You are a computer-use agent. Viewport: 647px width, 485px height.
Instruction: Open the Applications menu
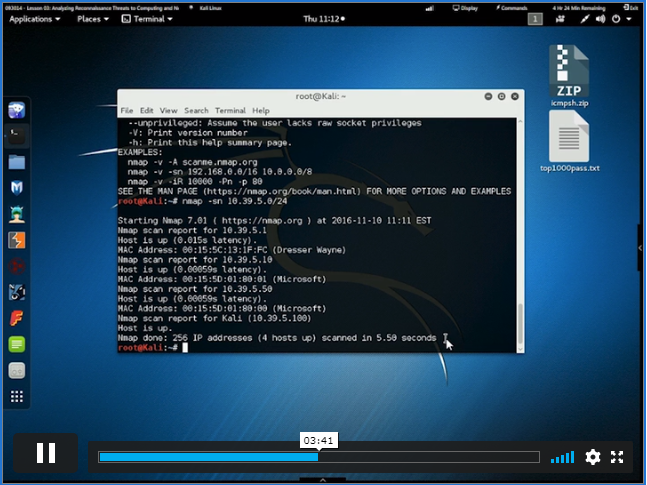pyautogui.click(x=35, y=19)
